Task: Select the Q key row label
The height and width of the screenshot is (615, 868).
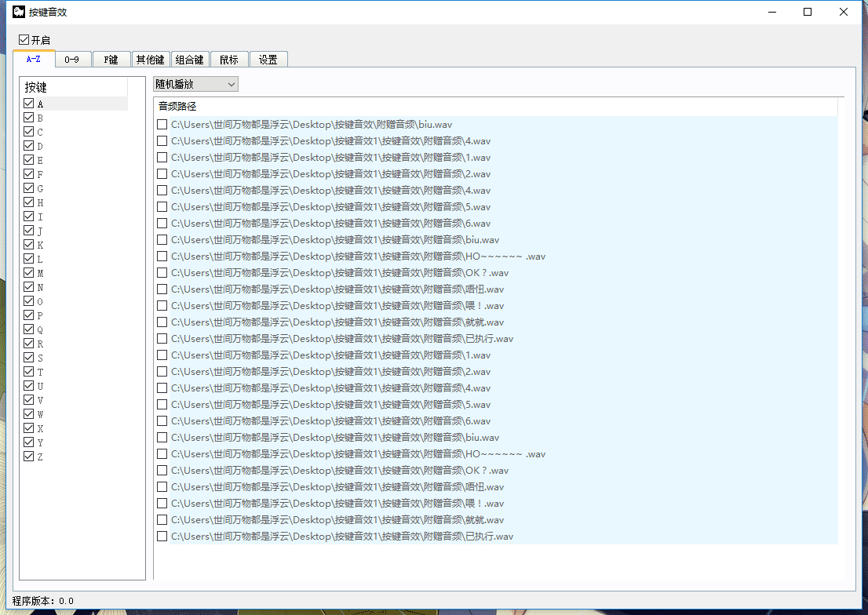Action: 40,330
